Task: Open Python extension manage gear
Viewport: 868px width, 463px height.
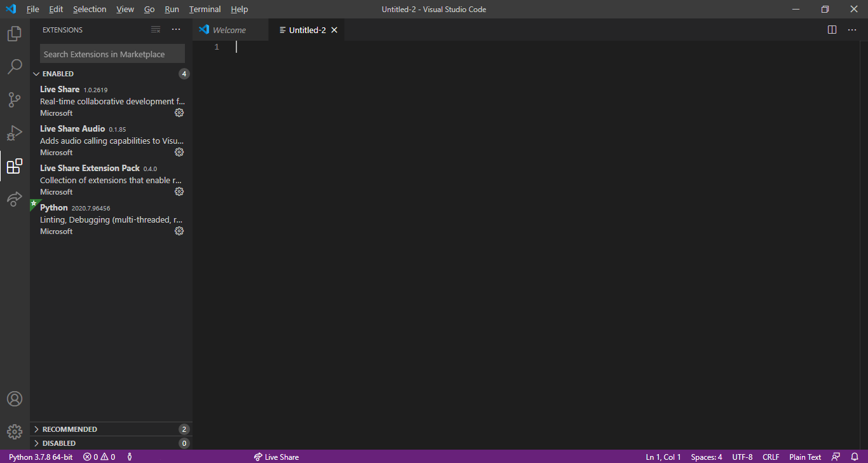Action: click(x=179, y=231)
